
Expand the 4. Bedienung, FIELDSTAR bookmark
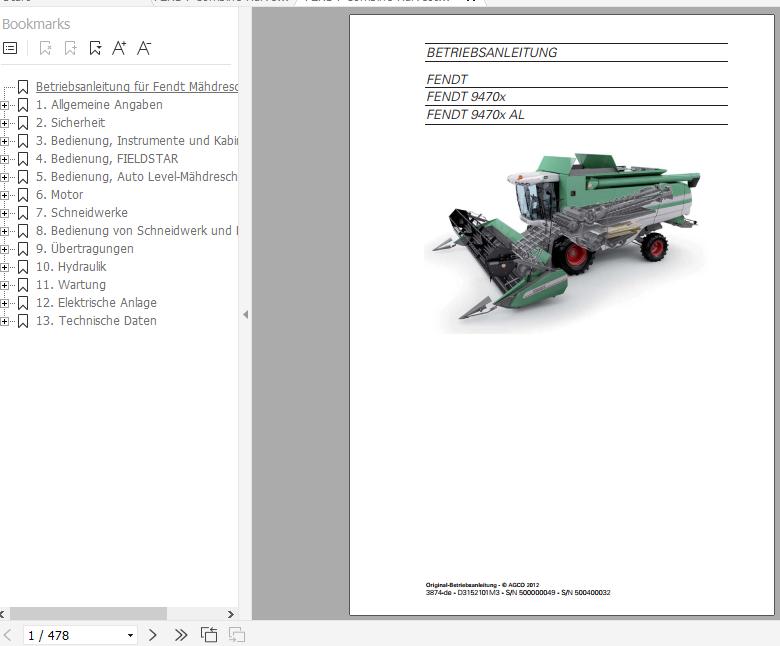click(x=4, y=159)
